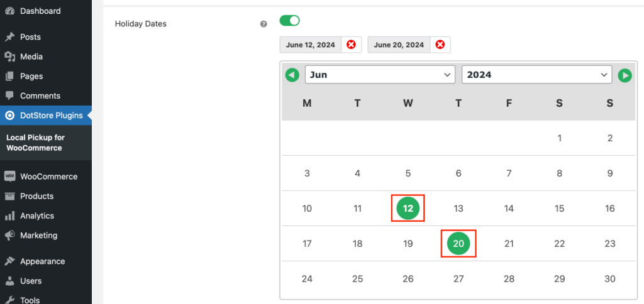644x304 pixels.
Task: Select June 27 in the calendar
Action: tap(458, 279)
